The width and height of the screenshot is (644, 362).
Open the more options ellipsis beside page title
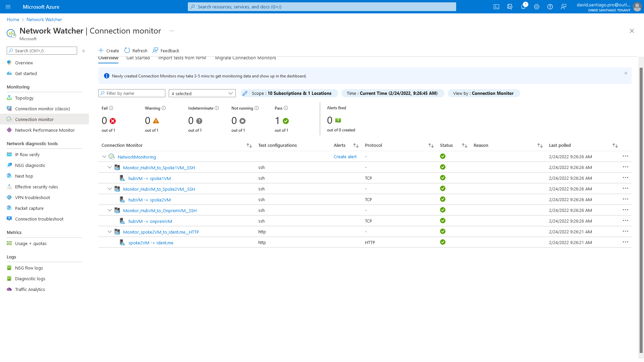(172, 31)
